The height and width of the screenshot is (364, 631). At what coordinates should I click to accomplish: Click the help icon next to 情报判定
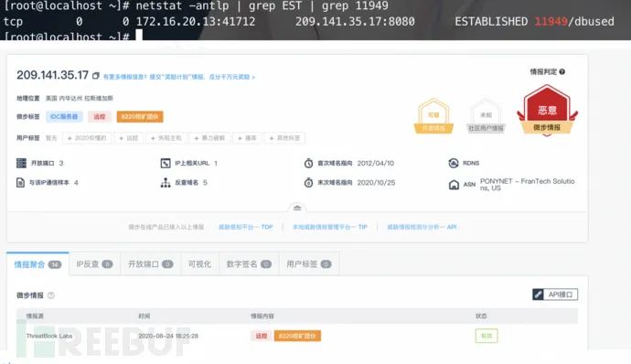coord(562,71)
